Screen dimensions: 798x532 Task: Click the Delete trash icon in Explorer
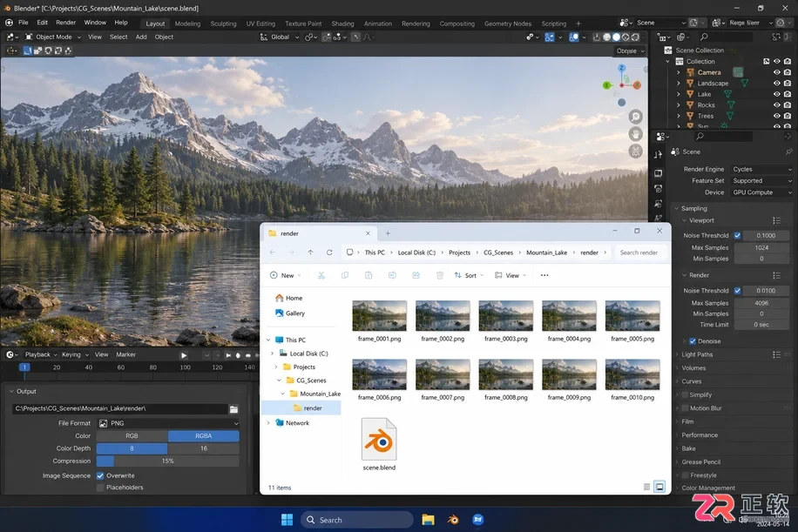tap(440, 275)
